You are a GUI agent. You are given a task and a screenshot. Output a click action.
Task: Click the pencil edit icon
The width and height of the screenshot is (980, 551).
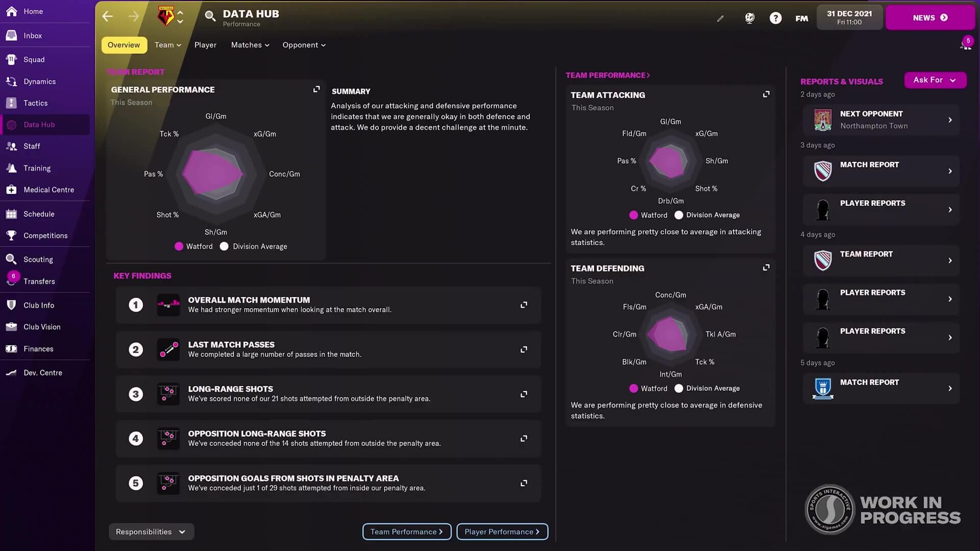720,18
